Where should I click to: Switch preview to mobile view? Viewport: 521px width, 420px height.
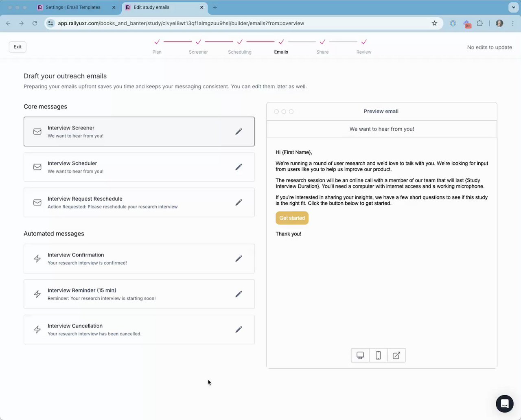click(378, 355)
